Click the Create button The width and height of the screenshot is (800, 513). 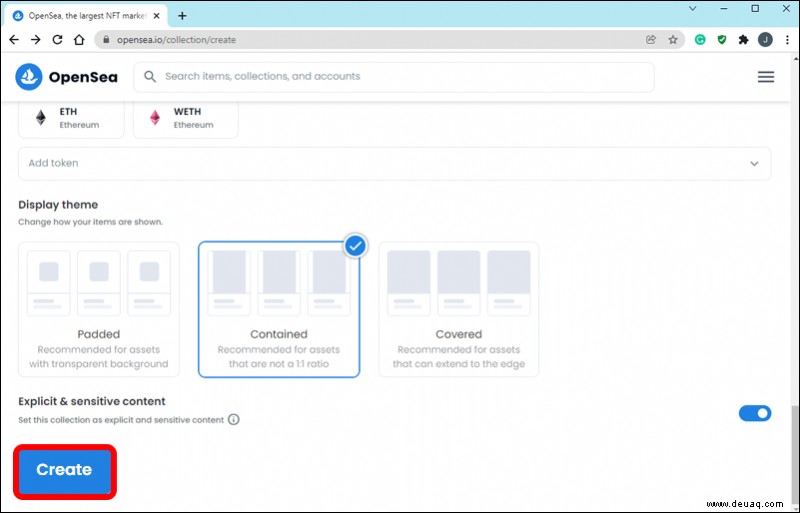point(64,470)
